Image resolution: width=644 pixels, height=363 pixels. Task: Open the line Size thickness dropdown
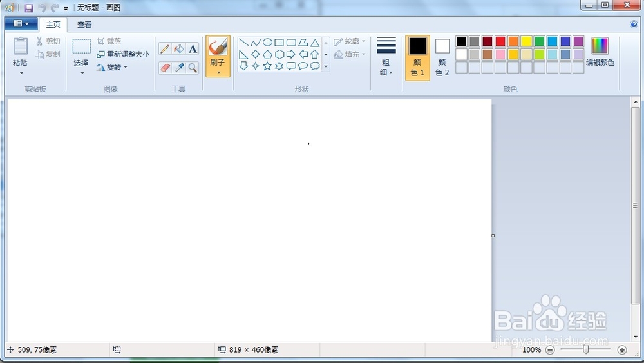pos(386,57)
